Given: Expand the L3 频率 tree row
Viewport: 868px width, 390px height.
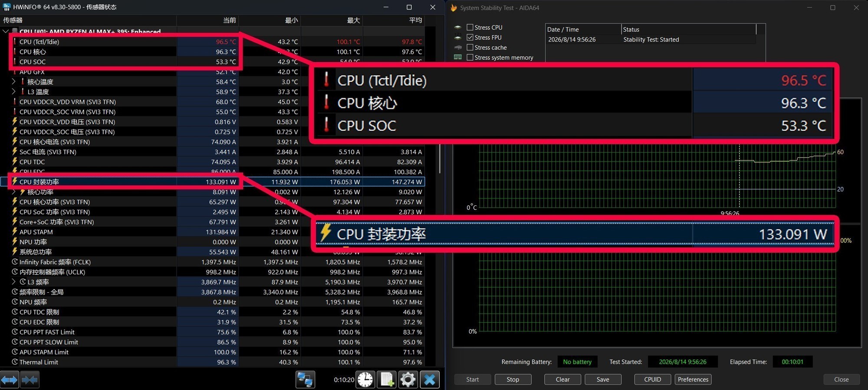Looking at the screenshot, I should click(x=13, y=282).
